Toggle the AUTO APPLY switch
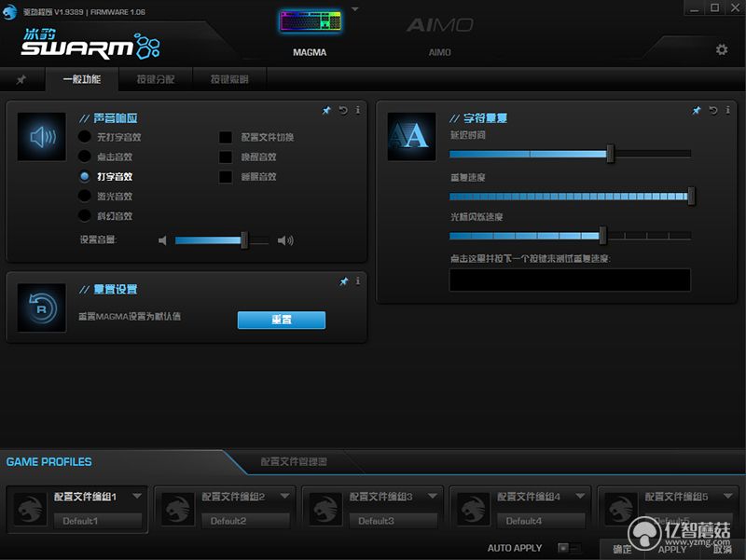 (569, 548)
